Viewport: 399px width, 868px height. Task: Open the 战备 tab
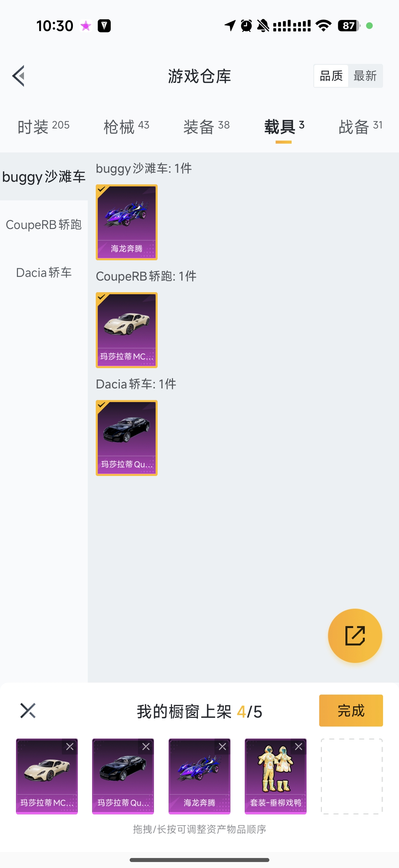360,127
